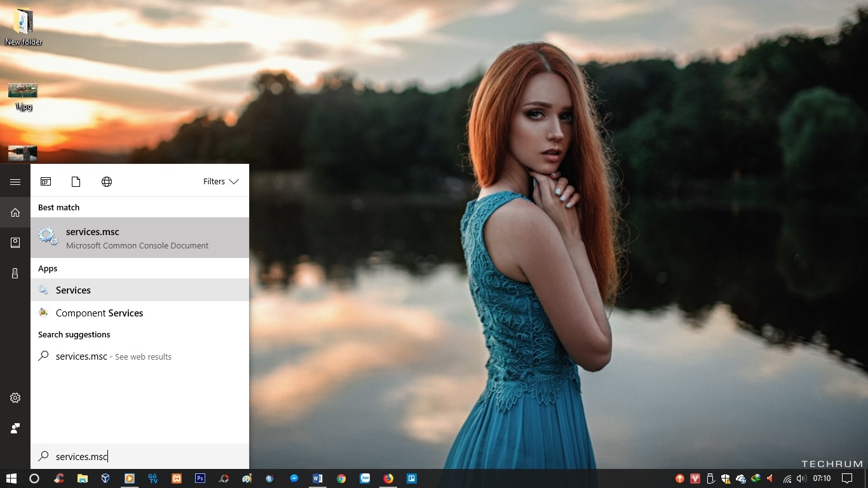This screenshot has width=868, height=488.
Task: Open search Settings gear in sidebar
Action: (x=15, y=398)
